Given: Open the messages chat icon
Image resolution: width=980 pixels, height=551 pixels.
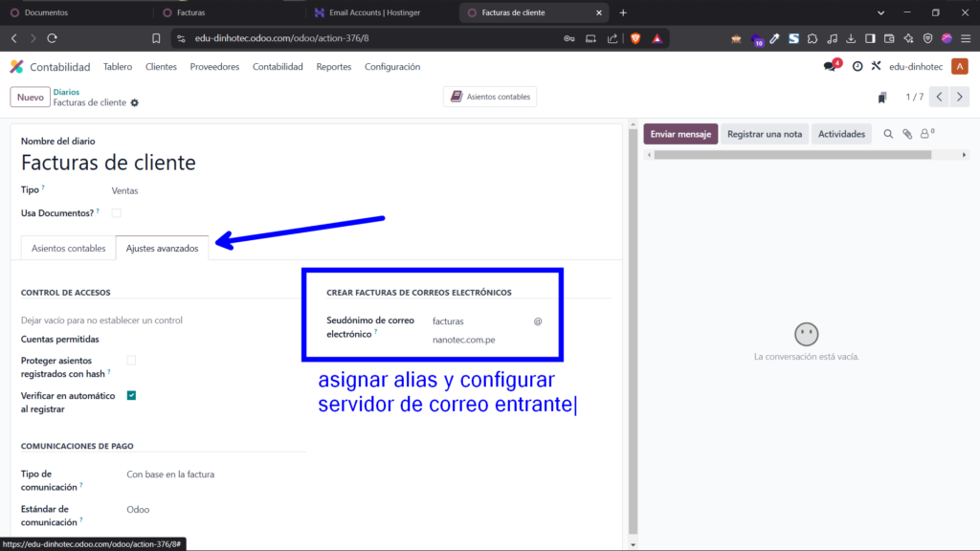Looking at the screenshot, I should tap(831, 66).
